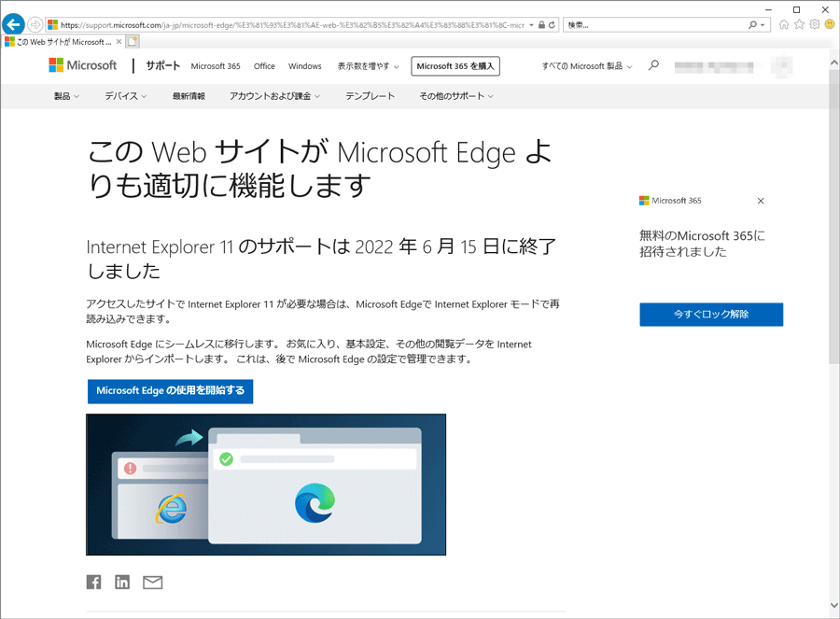The image size is (840, 619).
Task: Share via Facebook icon
Action: pyautogui.click(x=93, y=582)
